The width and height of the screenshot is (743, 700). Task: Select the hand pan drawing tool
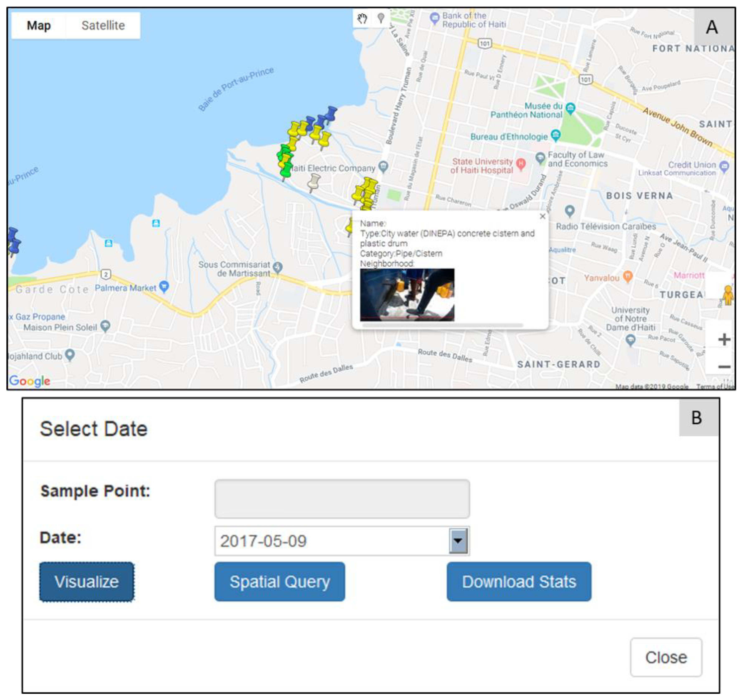(362, 18)
